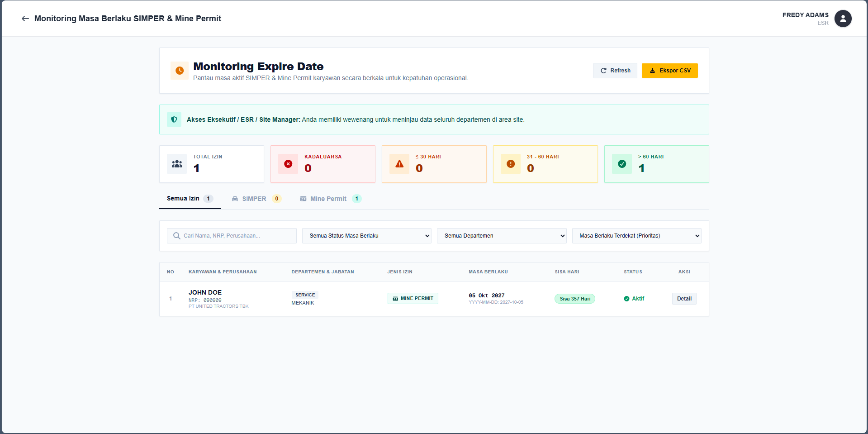868x434 pixels.
Task: Click the JOHN DOE employee name
Action: (x=205, y=292)
